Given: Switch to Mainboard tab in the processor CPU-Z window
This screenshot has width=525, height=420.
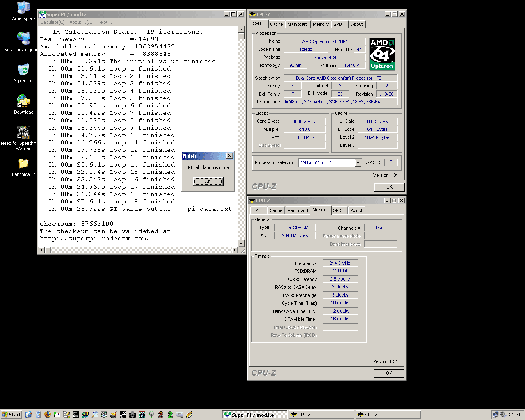Looking at the screenshot, I should click(298, 24).
